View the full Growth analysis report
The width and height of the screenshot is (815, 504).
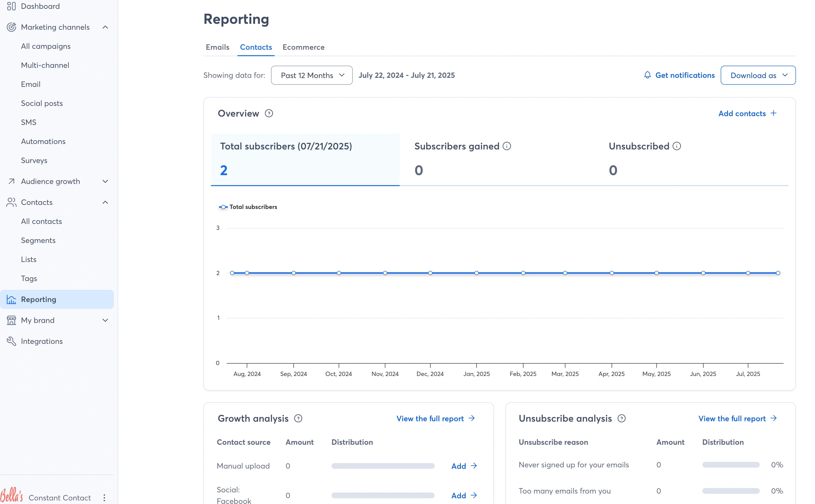pyautogui.click(x=436, y=419)
